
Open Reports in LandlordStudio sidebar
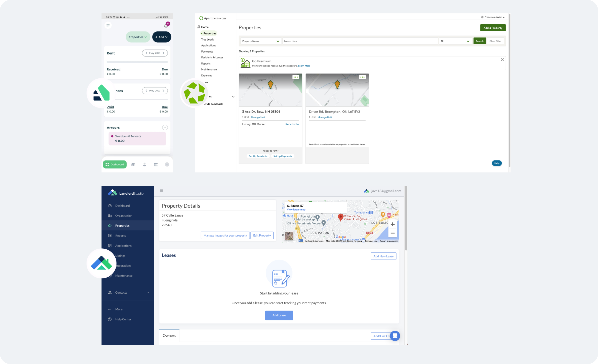[x=120, y=236]
